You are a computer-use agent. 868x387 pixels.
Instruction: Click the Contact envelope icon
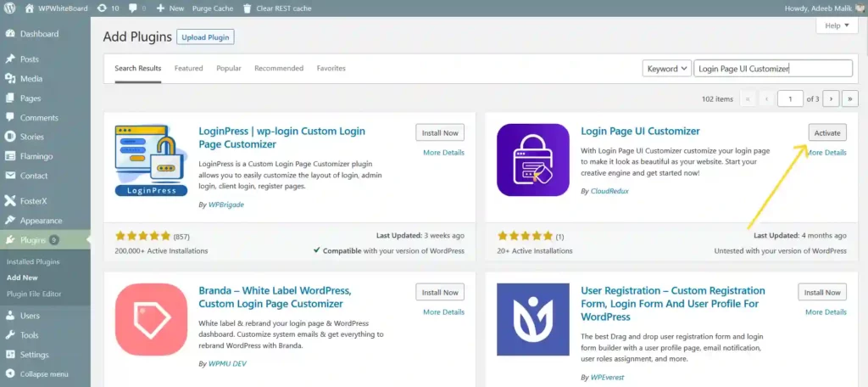[10, 176]
